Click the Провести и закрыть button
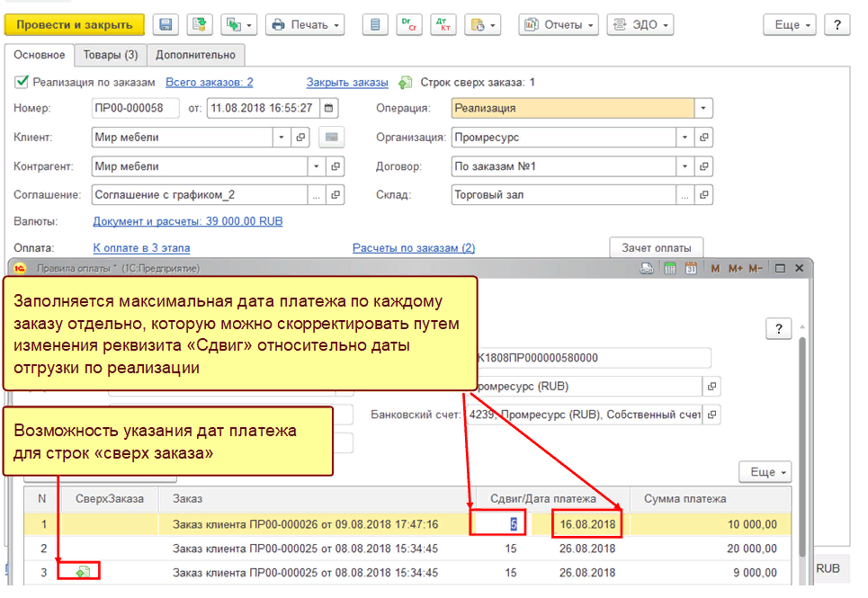 (74, 25)
